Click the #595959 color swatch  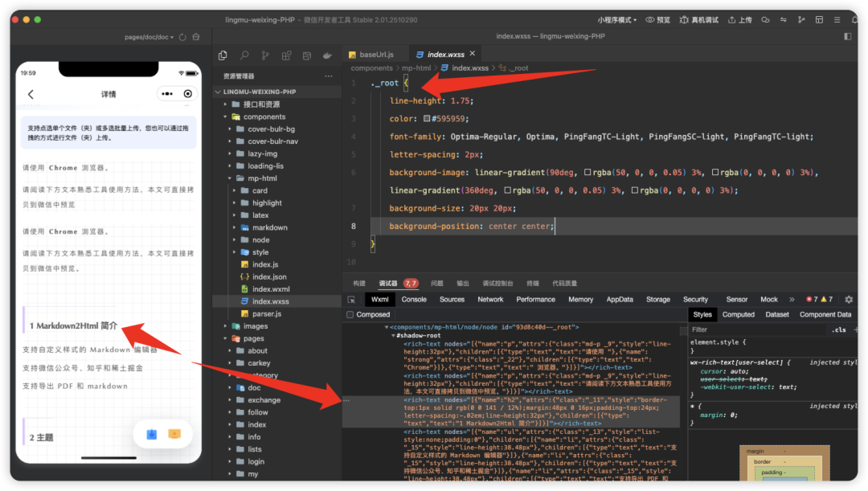(x=427, y=118)
